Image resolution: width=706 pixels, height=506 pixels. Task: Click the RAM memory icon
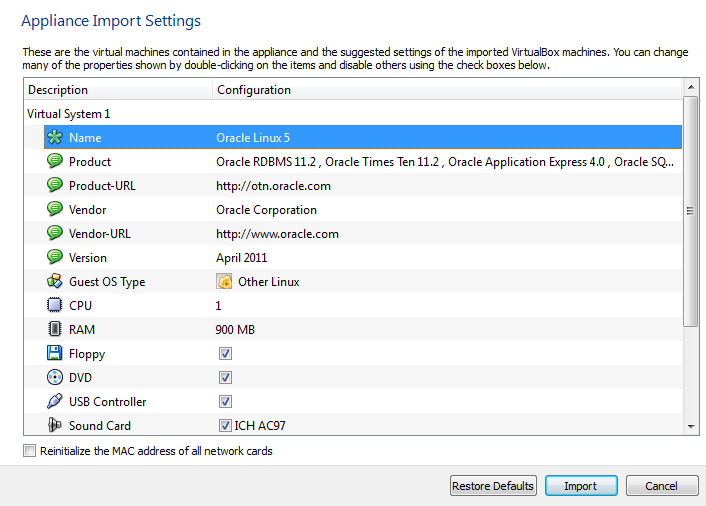pos(55,330)
